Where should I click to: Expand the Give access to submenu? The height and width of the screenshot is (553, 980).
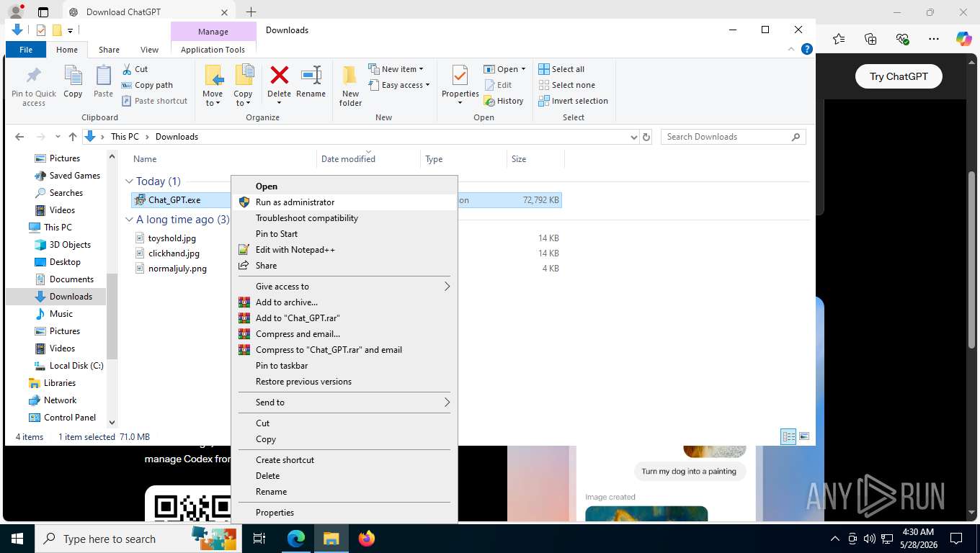tap(344, 287)
